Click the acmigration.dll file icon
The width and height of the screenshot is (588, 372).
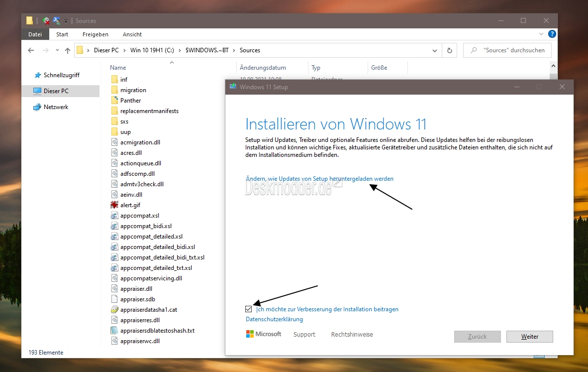[x=114, y=142]
